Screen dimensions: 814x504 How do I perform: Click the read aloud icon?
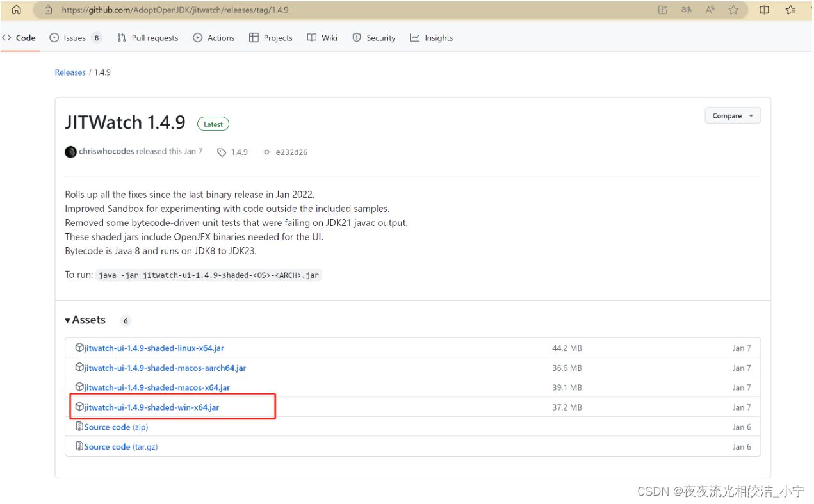pos(710,10)
